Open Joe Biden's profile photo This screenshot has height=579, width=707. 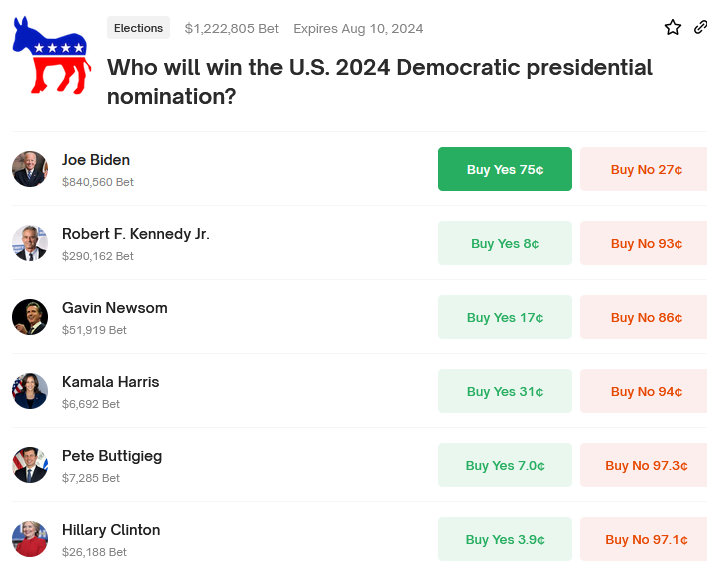tap(30, 169)
